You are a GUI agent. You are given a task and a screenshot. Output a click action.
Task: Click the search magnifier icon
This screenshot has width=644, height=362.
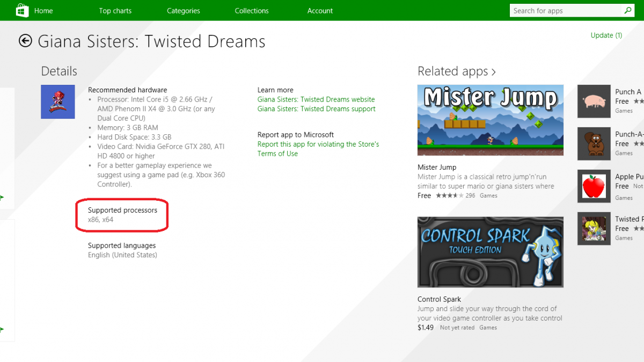(627, 10)
